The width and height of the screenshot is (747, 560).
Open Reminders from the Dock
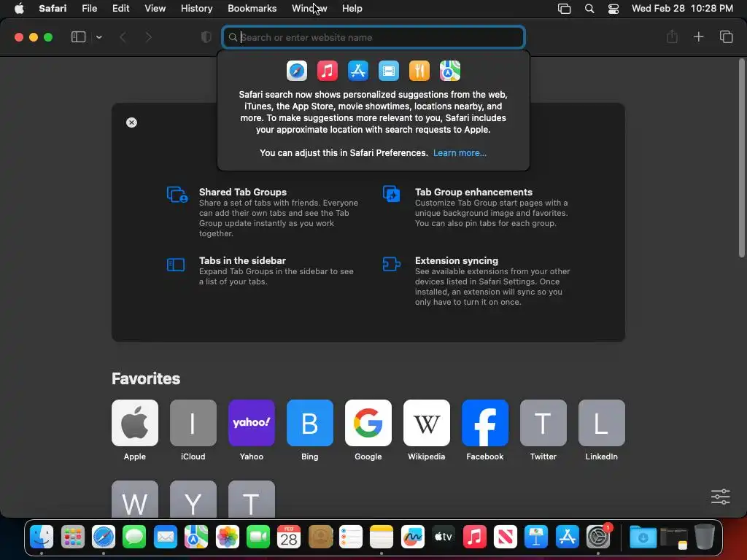(x=351, y=537)
